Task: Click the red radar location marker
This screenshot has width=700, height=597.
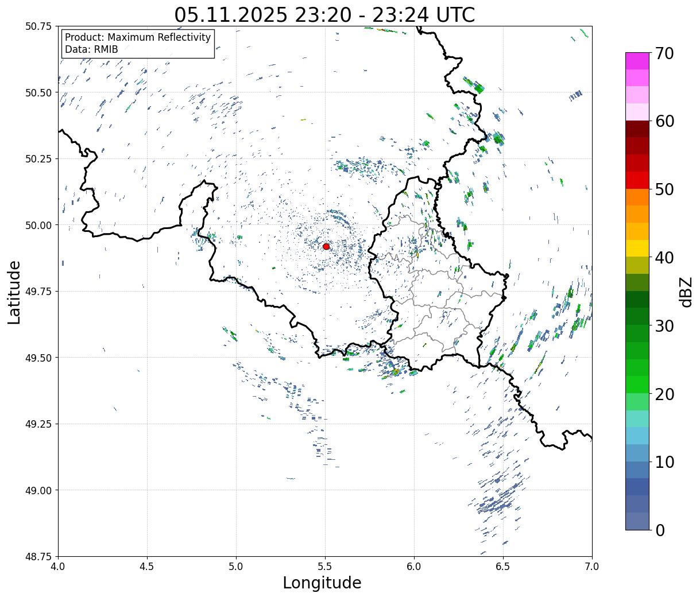Action: coord(326,246)
